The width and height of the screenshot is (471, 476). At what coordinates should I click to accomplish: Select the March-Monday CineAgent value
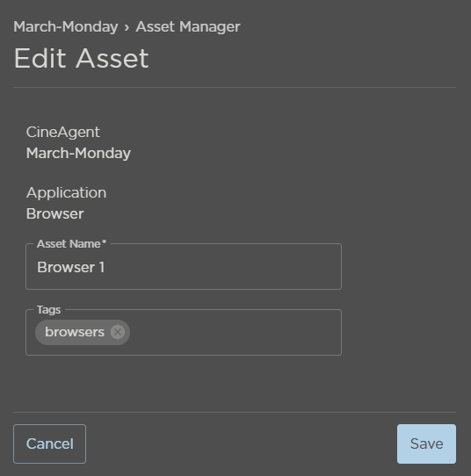tap(78, 153)
